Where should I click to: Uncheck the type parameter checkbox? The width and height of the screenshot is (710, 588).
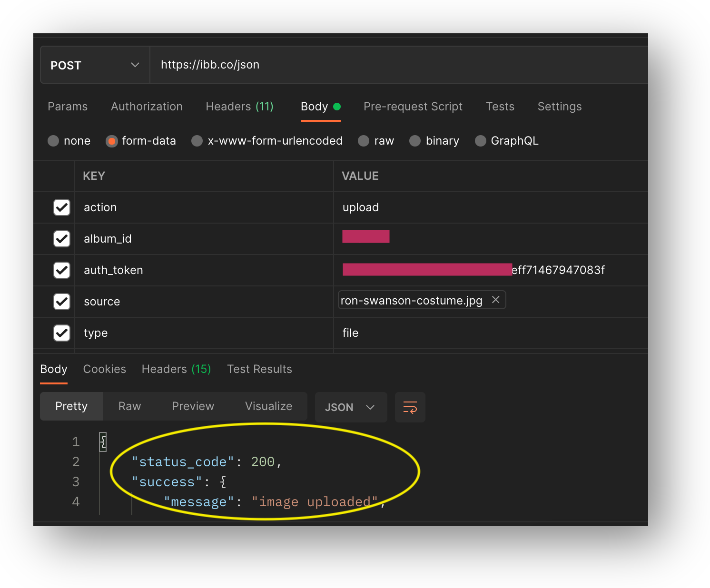click(62, 333)
